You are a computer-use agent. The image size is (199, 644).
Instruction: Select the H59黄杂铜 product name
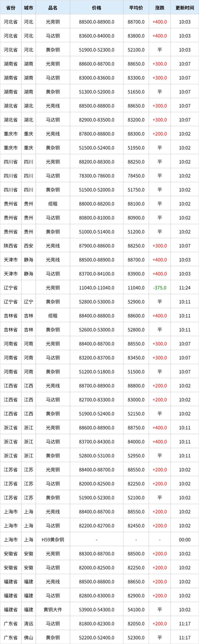point(53,540)
